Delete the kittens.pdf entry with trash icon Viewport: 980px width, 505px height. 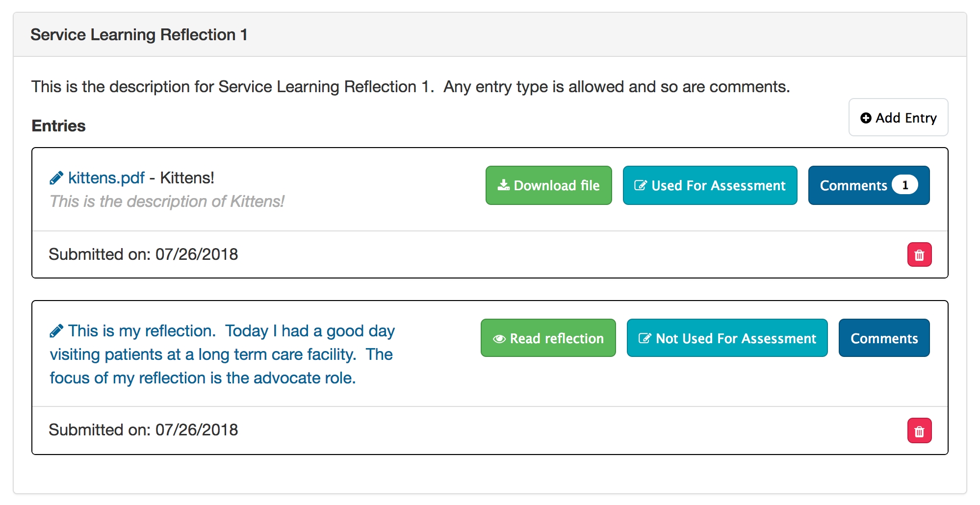(919, 255)
